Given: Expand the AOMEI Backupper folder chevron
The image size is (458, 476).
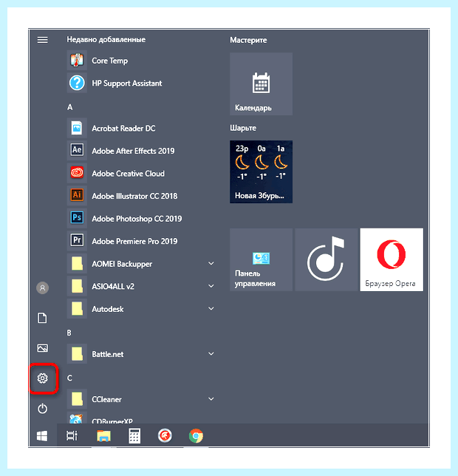Looking at the screenshot, I should [x=211, y=263].
